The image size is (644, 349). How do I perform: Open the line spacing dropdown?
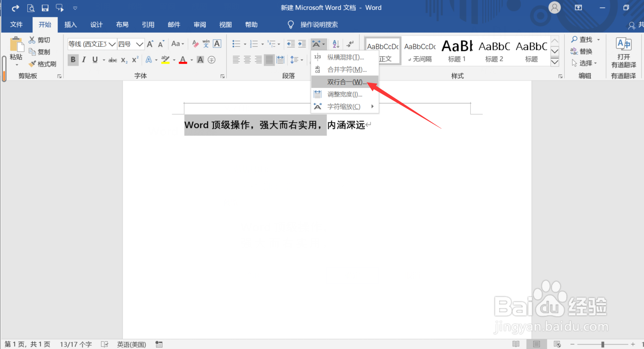pyautogui.click(x=297, y=60)
